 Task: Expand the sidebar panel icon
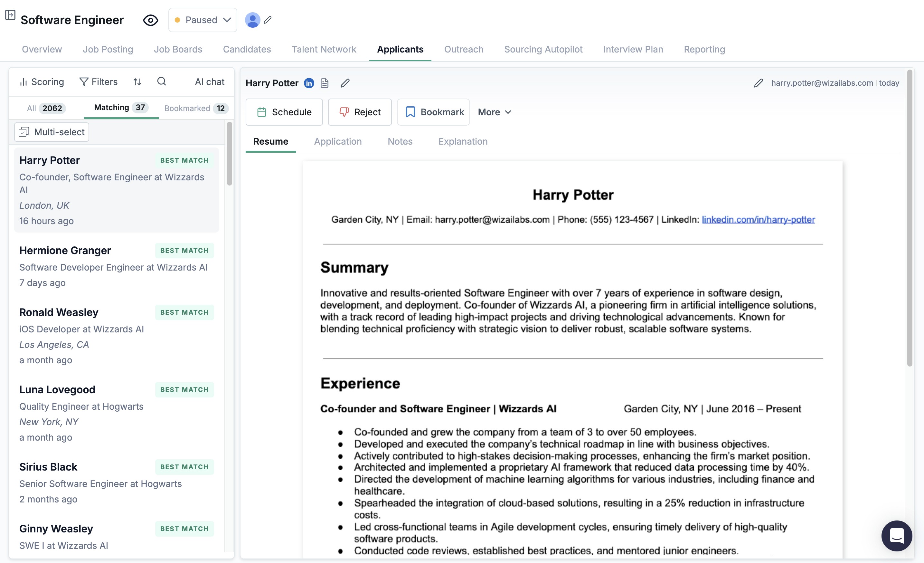click(10, 15)
